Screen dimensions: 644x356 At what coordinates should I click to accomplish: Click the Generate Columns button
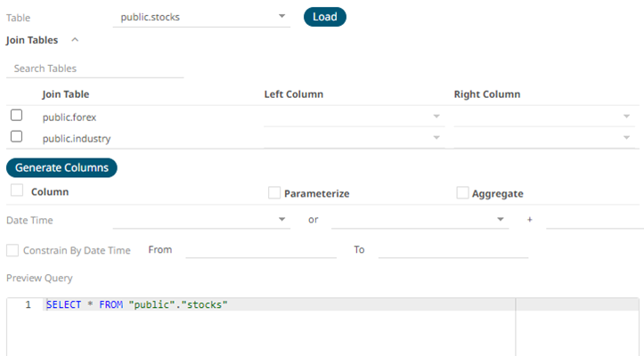pos(61,167)
